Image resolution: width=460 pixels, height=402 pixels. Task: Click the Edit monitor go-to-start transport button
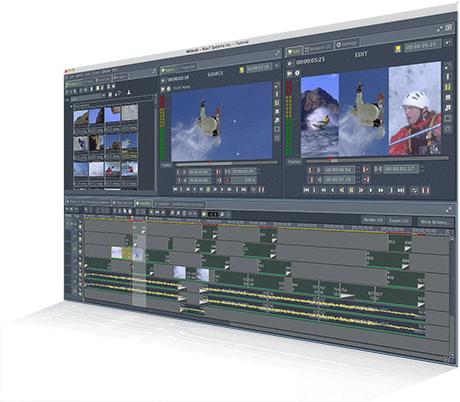coord(306,190)
